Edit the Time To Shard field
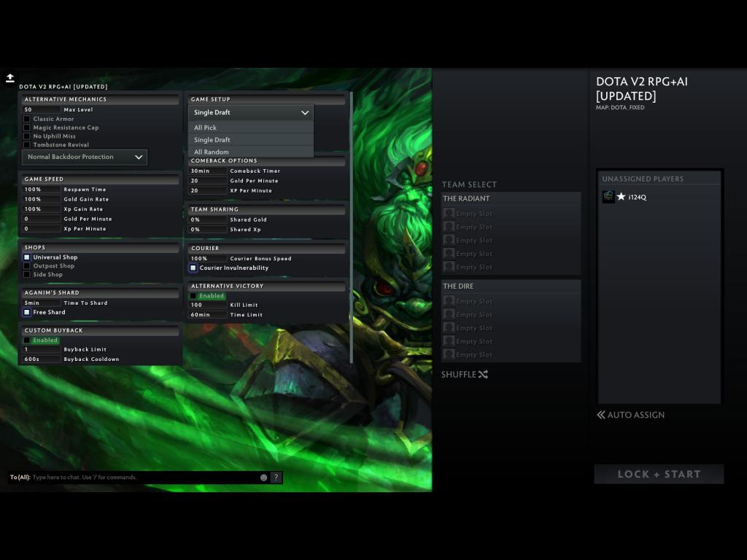Screen dimensions: 747x560 coord(41,303)
